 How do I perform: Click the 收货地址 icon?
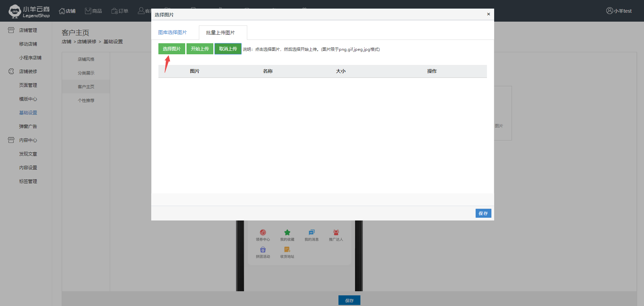click(x=287, y=250)
